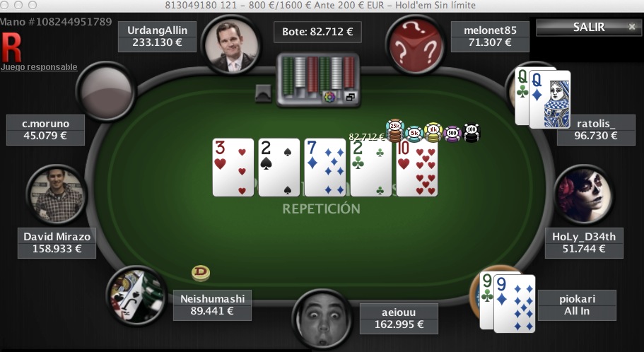This screenshot has width=644, height=352.
Task: Click the tip slot icon beside chip tray
Action: [263, 93]
